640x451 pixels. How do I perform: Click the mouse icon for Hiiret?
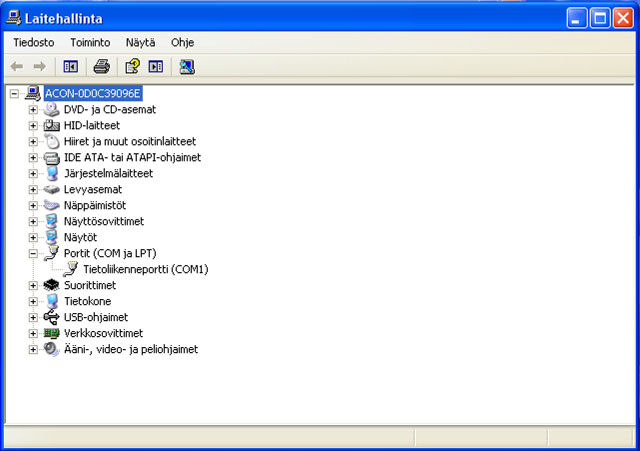(x=51, y=141)
